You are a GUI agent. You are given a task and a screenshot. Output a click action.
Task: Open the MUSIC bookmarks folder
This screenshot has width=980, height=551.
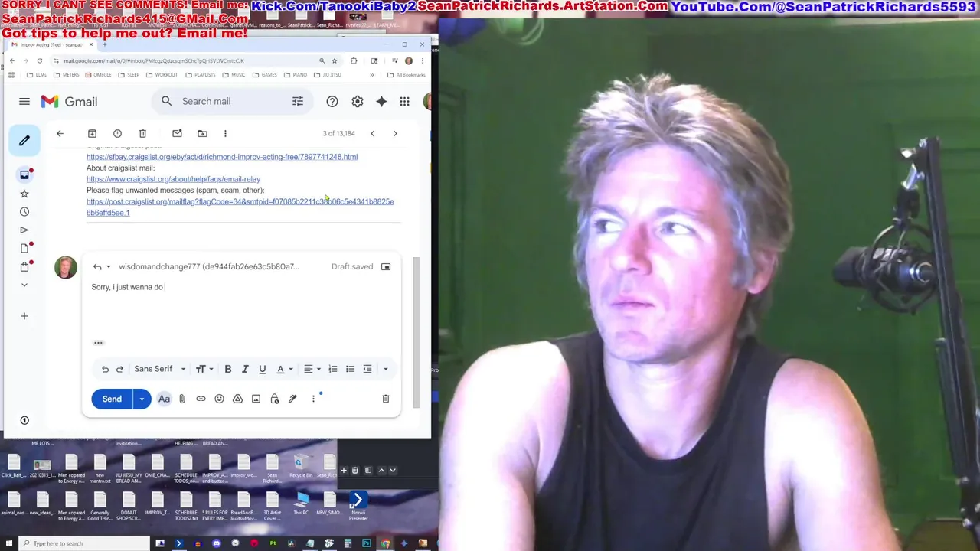pyautogui.click(x=234, y=75)
